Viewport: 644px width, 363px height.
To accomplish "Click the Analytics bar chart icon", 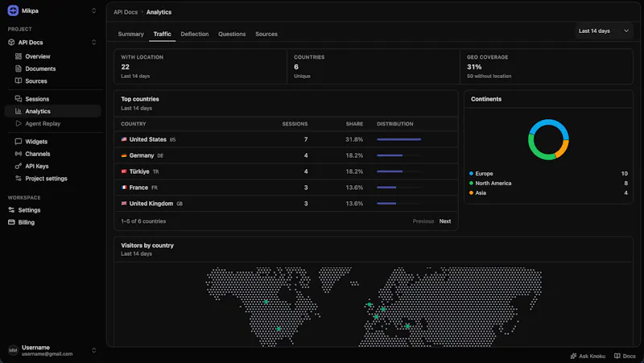I will tap(19, 111).
